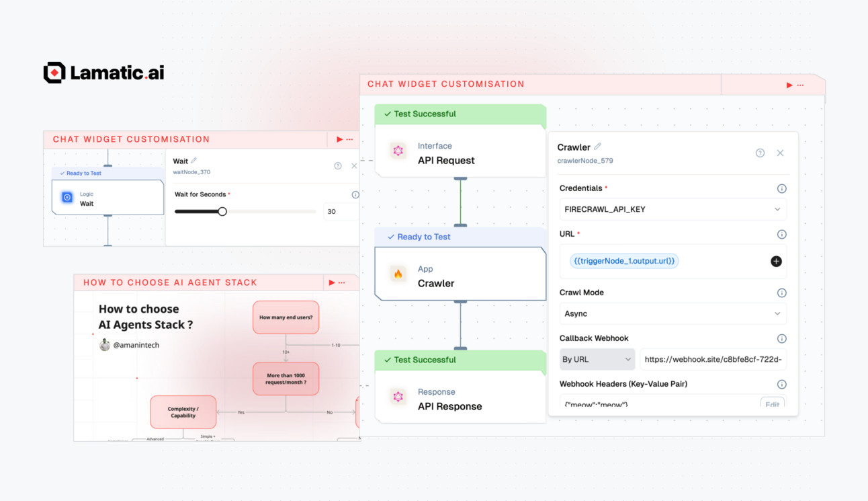Open the three-dot menu in the flow header
Screen dimensions: 868x501
pyautogui.click(x=801, y=84)
